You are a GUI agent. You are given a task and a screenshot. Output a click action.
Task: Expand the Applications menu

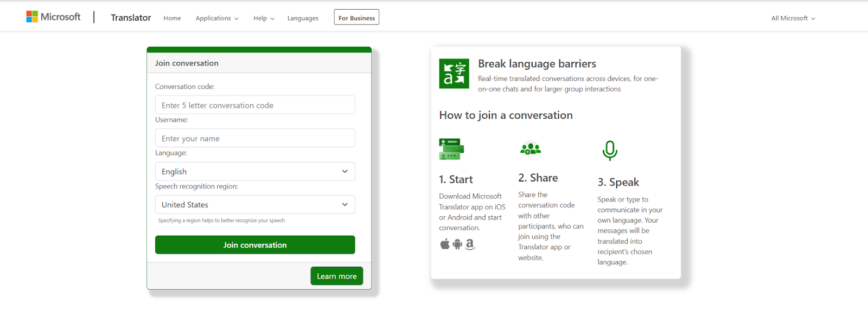(x=217, y=18)
